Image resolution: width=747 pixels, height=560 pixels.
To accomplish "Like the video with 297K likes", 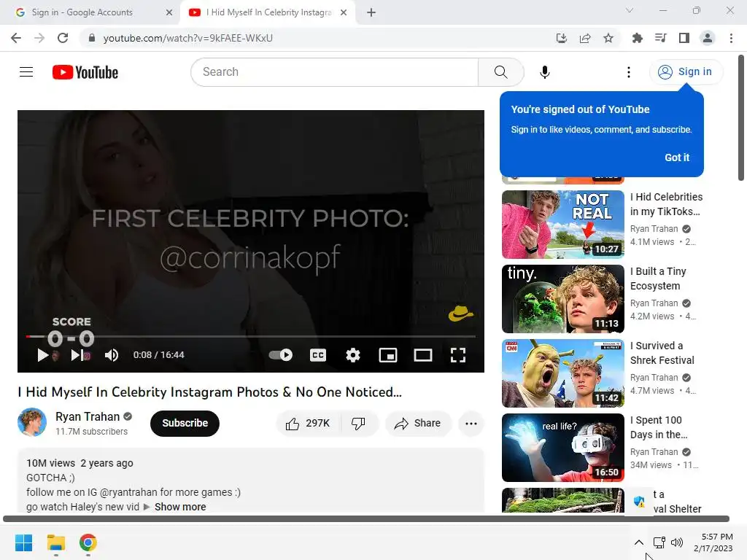I will click(308, 424).
